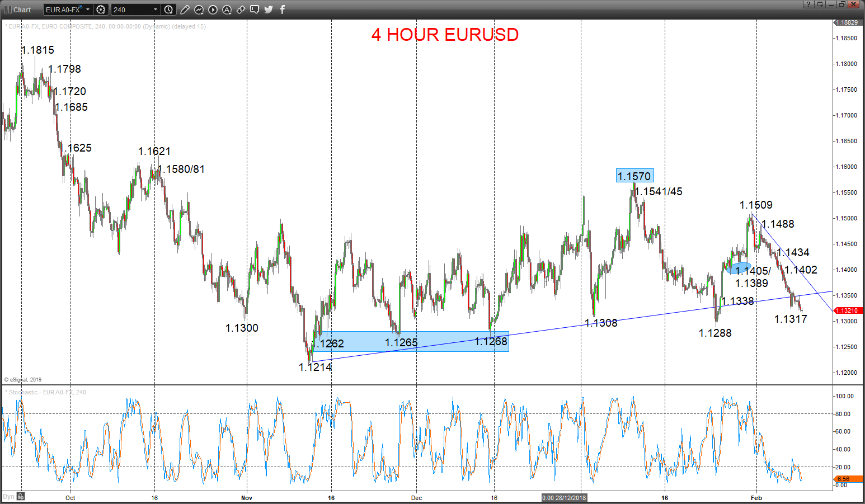The image size is (865, 504).
Task: Open the help question mark button
Action: click(x=808, y=4)
